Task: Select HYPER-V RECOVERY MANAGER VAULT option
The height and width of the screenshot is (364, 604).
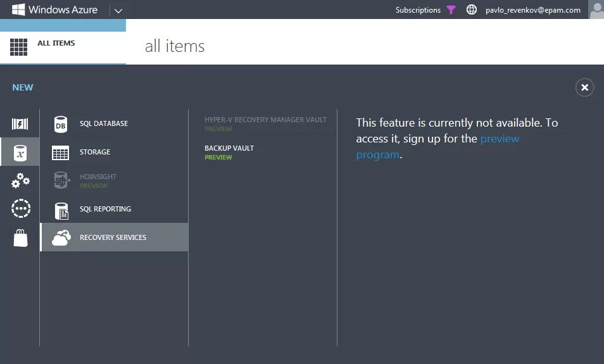Action: (265, 123)
